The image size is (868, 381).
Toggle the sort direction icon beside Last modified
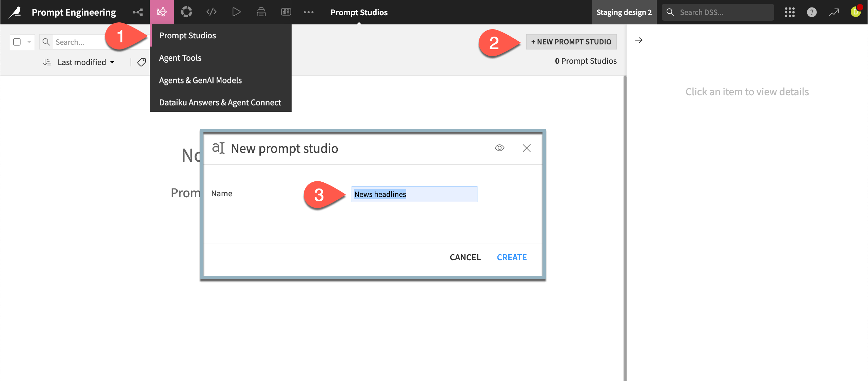(x=47, y=62)
